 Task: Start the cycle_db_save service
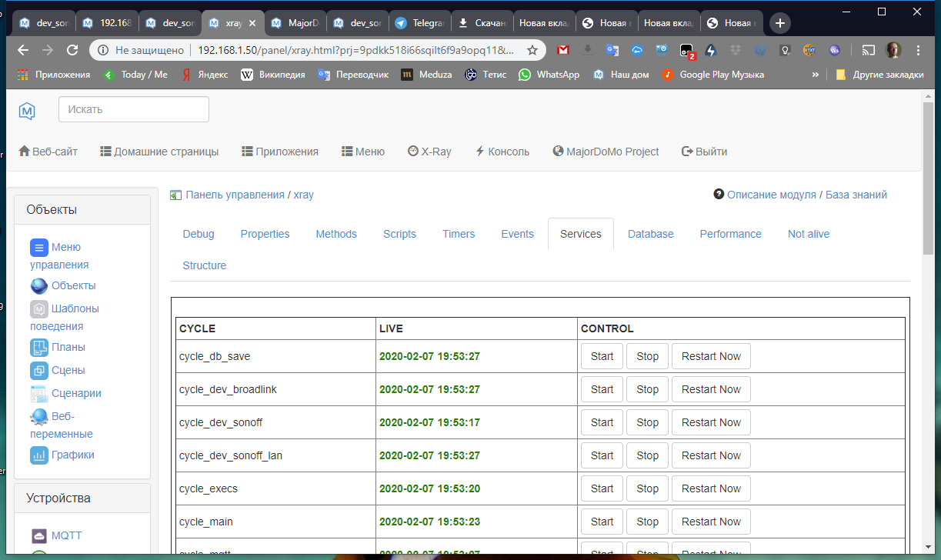coord(602,356)
